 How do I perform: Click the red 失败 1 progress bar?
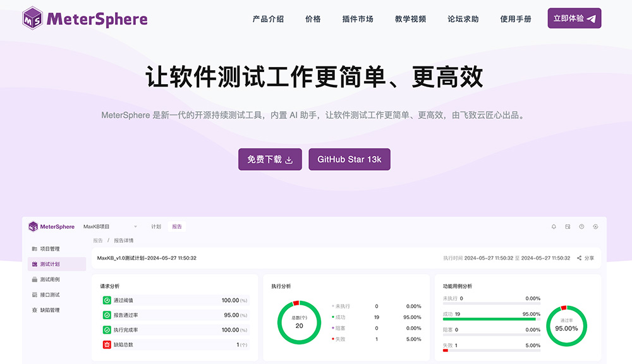(491, 350)
